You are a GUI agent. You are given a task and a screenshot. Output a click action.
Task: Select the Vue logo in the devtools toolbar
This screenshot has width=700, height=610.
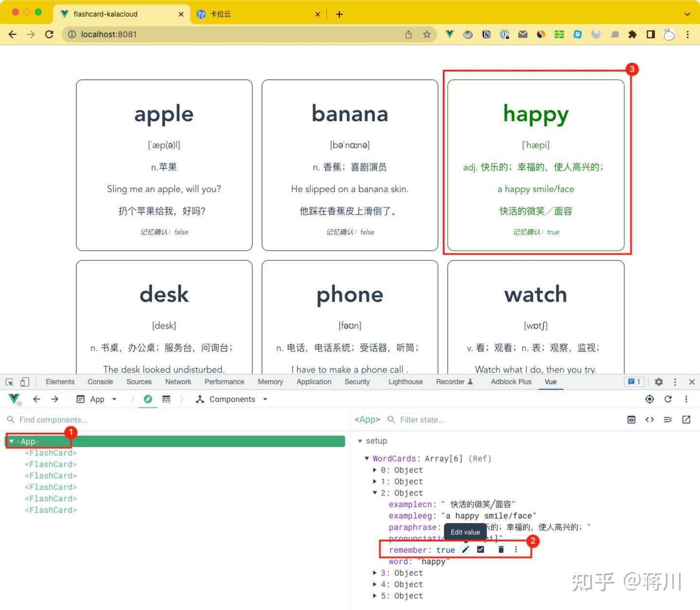click(14, 399)
